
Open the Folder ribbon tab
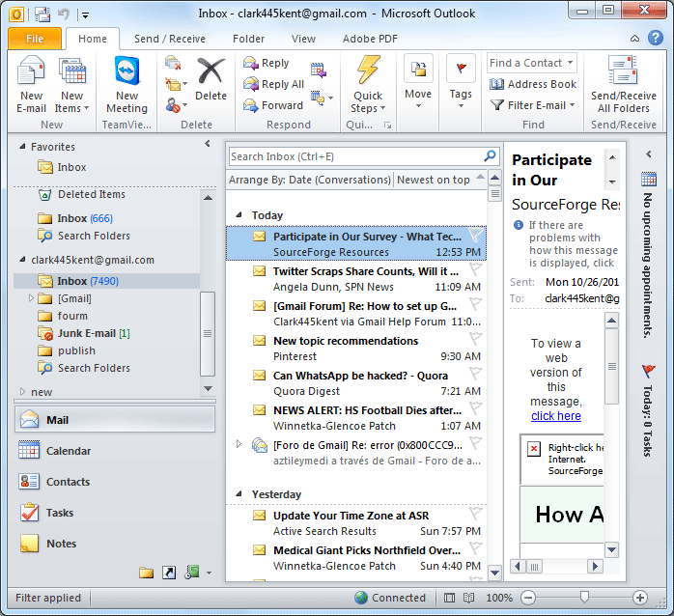click(x=248, y=39)
